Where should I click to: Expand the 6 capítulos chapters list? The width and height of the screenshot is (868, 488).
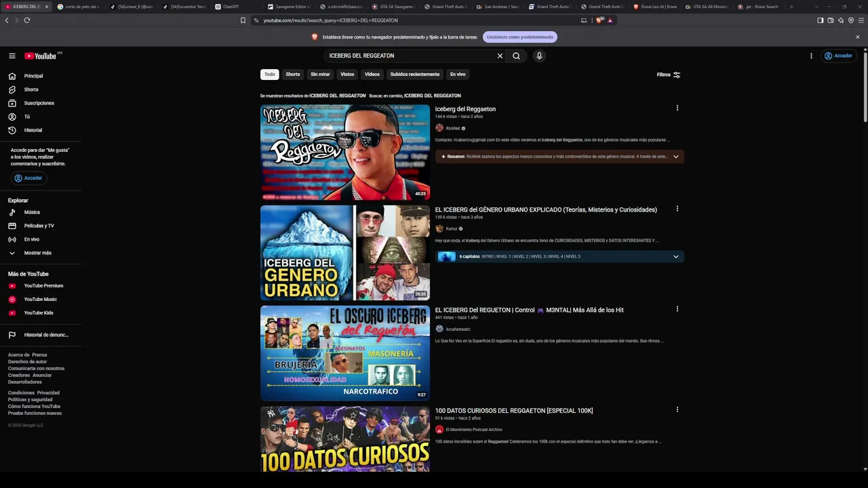[675, 257]
